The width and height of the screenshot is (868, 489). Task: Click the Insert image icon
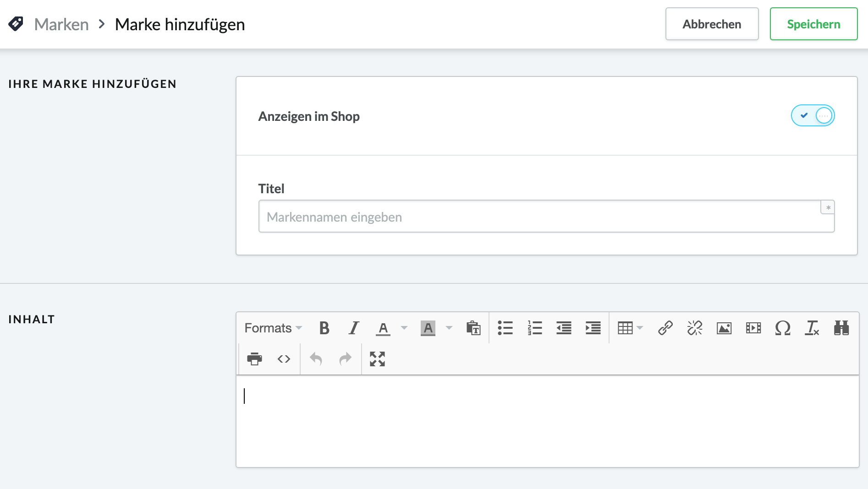click(724, 328)
